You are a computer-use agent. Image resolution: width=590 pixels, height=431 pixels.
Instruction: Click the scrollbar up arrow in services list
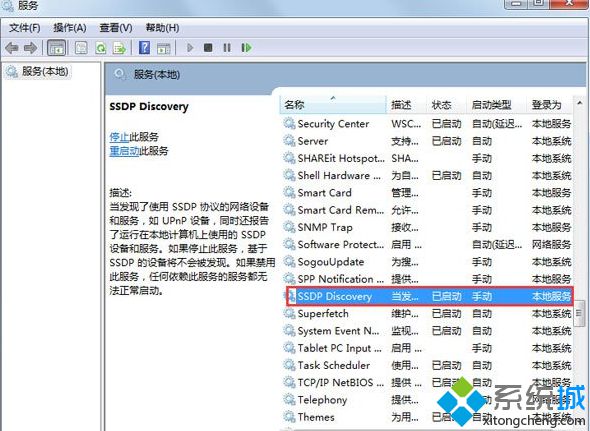click(x=579, y=102)
